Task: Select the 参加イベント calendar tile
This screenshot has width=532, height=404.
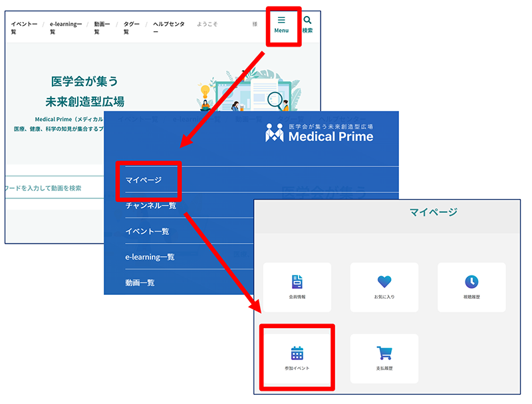Action: (x=297, y=358)
